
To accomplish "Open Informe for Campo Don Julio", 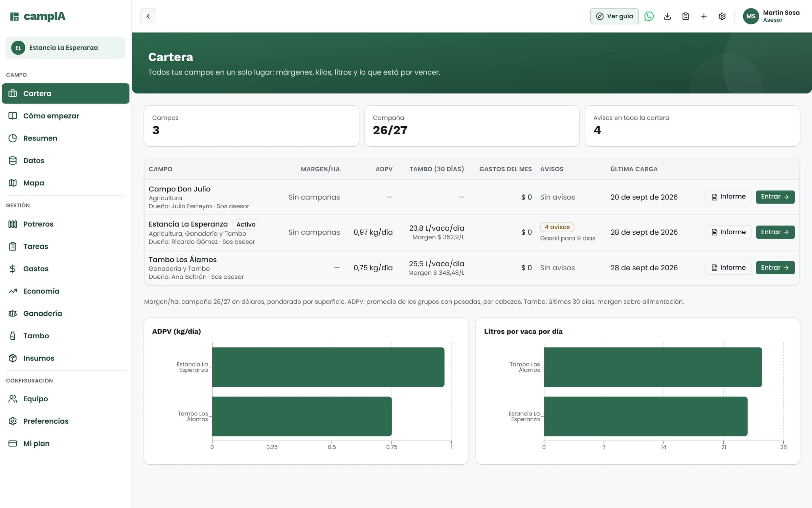I will coord(728,197).
